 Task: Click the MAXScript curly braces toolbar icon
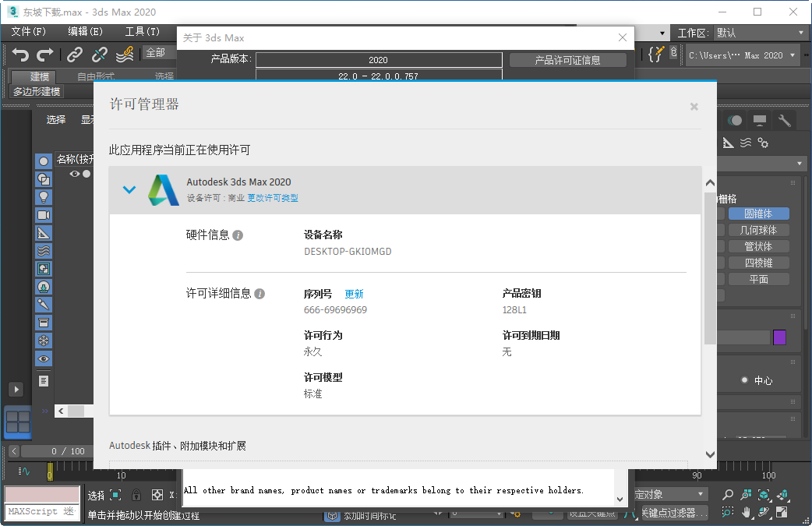click(x=655, y=55)
